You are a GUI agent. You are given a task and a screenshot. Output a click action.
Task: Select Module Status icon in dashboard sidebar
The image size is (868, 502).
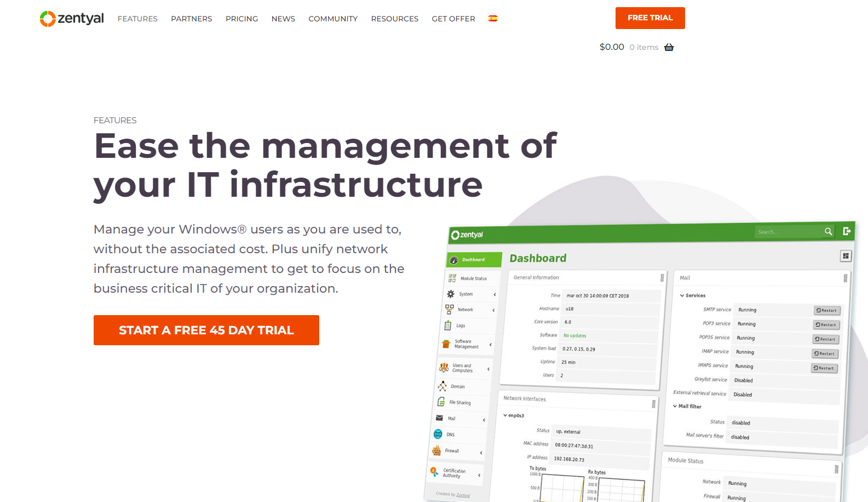click(x=452, y=278)
